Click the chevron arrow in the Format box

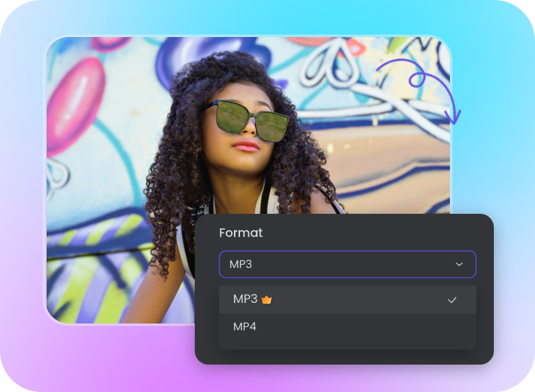click(460, 264)
